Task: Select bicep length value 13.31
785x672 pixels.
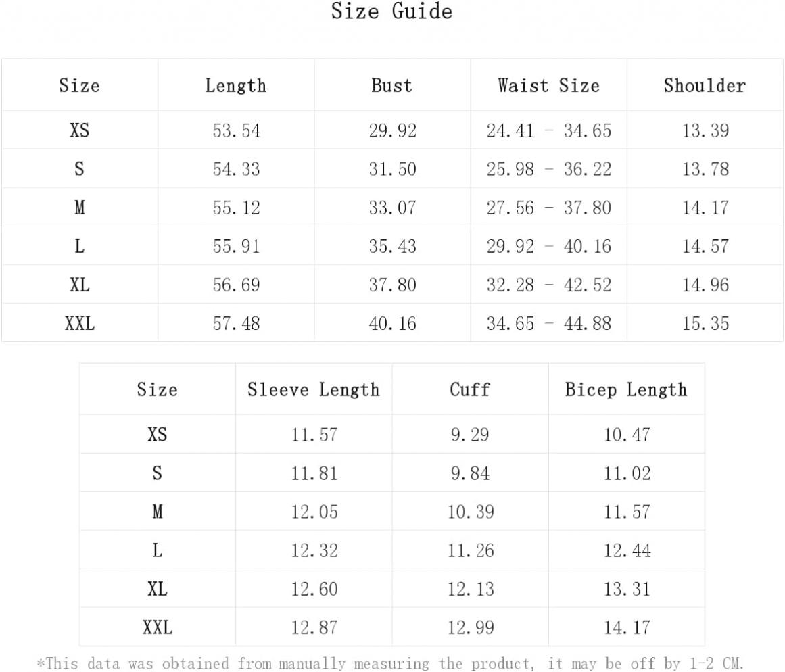Action: point(627,590)
